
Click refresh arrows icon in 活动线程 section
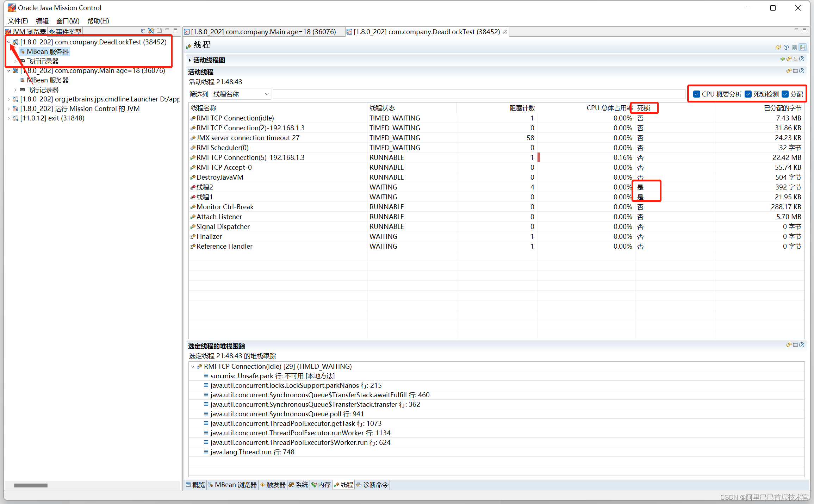point(789,71)
